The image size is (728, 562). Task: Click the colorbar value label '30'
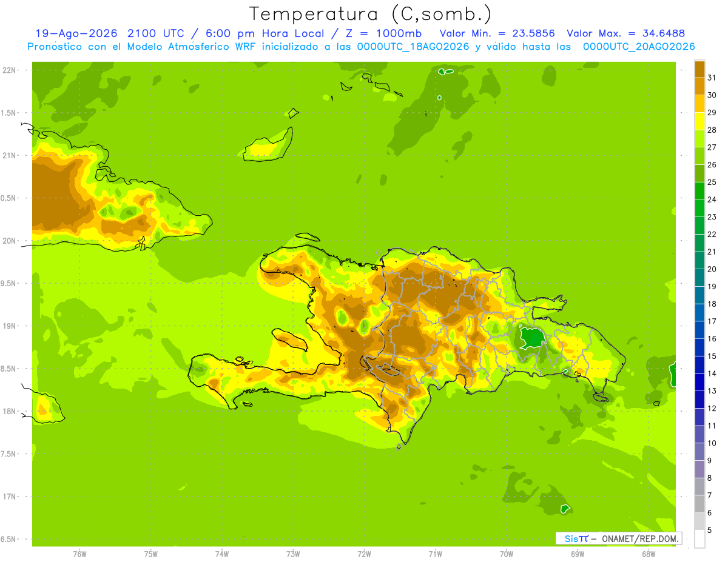[x=712, y=95]
